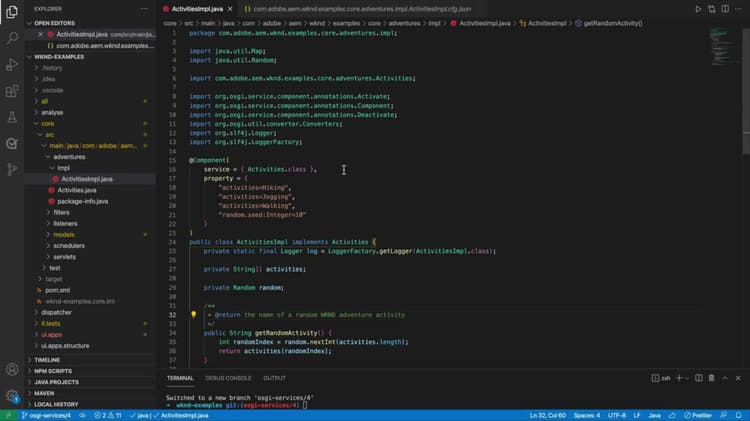Viewport: 750px width, 421px height.
Task: Select the OUTPUT panel tab
Action: point(274,378)
